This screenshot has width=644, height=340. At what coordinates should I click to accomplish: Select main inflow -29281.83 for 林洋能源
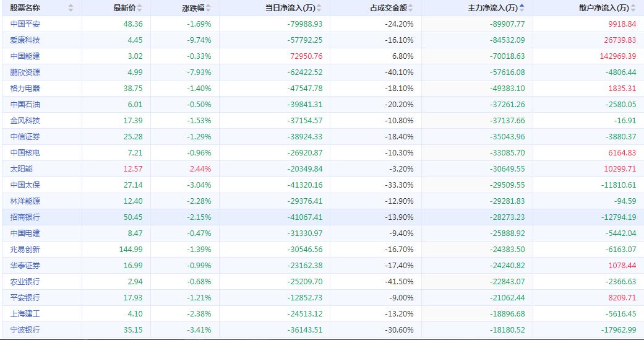507,201
